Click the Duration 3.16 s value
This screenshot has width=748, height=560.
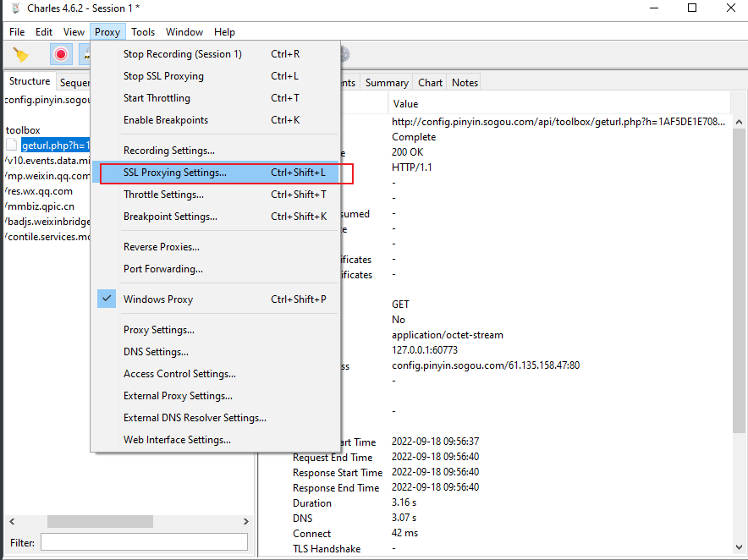point(404,502)
